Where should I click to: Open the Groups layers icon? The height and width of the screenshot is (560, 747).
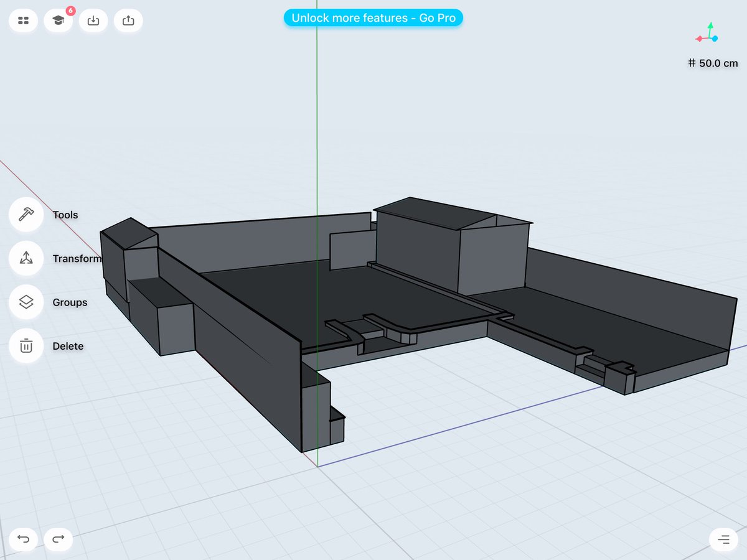(x=26, y=302)
